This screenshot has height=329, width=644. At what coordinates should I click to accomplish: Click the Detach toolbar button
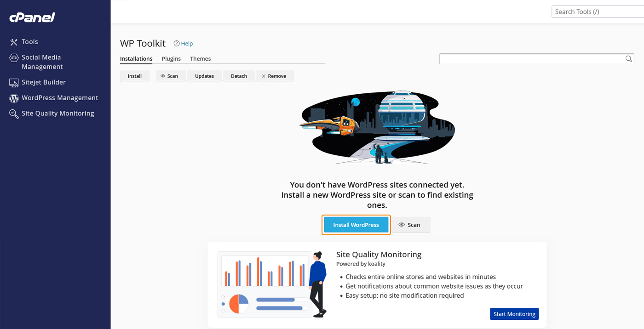(x=239, y=76)
